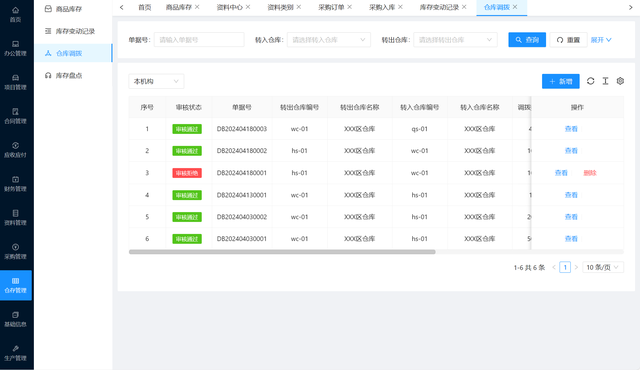This screenshot has width=640, height=370.
Task: Go to page 1 in pagination
Action: (x=565, y=267)
